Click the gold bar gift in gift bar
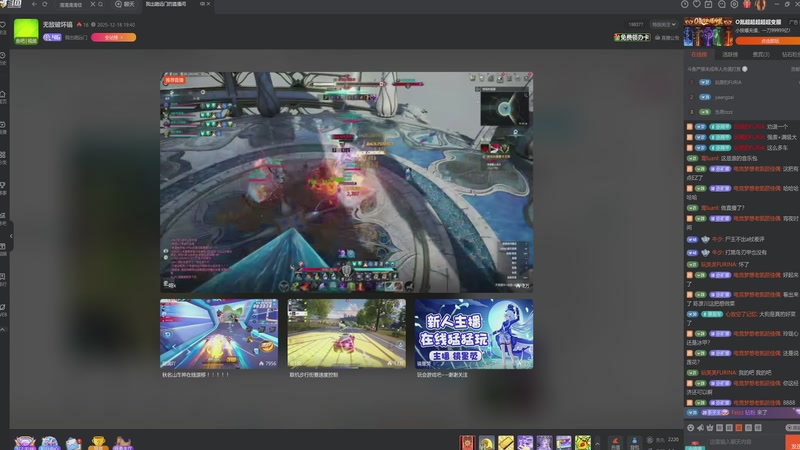This screenshot has width=800, height=450. pos(506,442)
